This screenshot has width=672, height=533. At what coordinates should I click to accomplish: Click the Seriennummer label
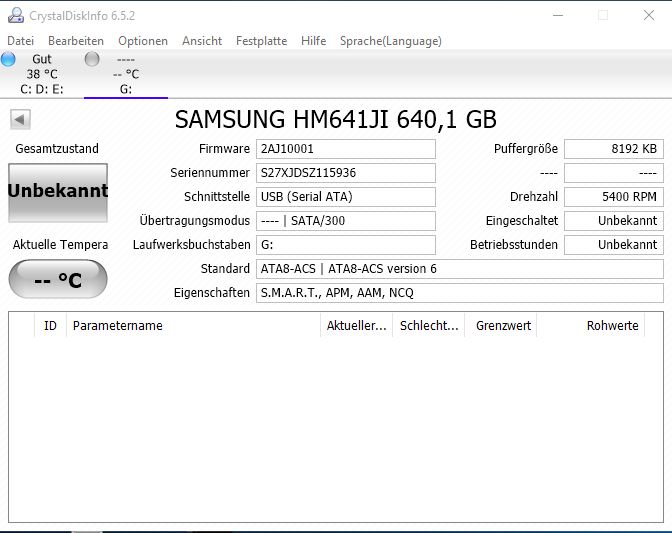[210, 173]
